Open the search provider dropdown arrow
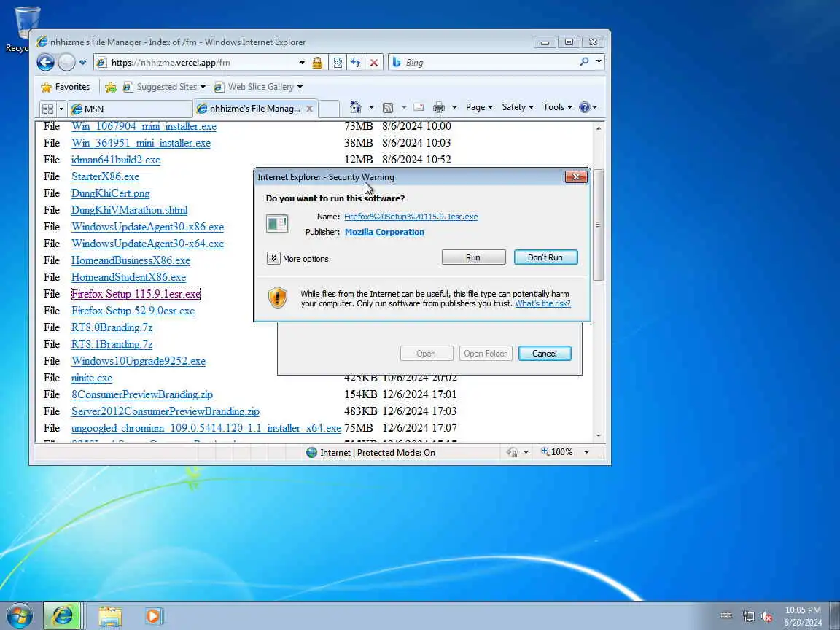Image resolution: width=840 pixels, height=630 pixels. tap(599, 62)
